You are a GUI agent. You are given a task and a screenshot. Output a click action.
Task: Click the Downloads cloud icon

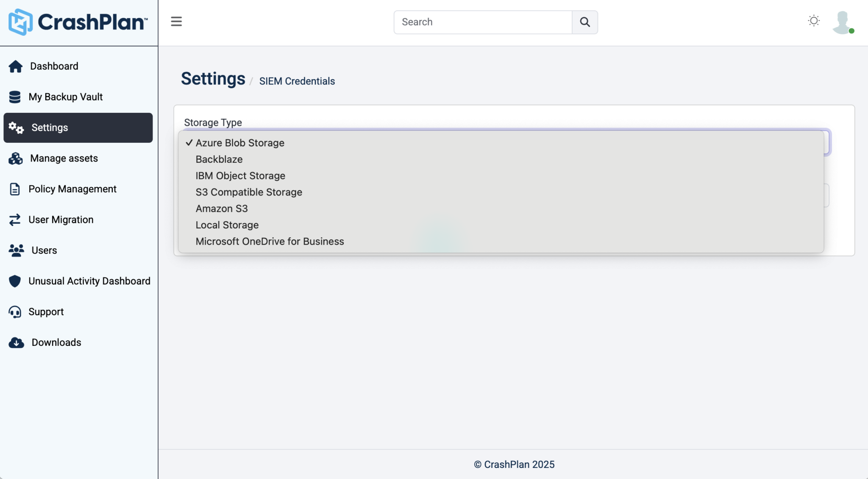16,343
